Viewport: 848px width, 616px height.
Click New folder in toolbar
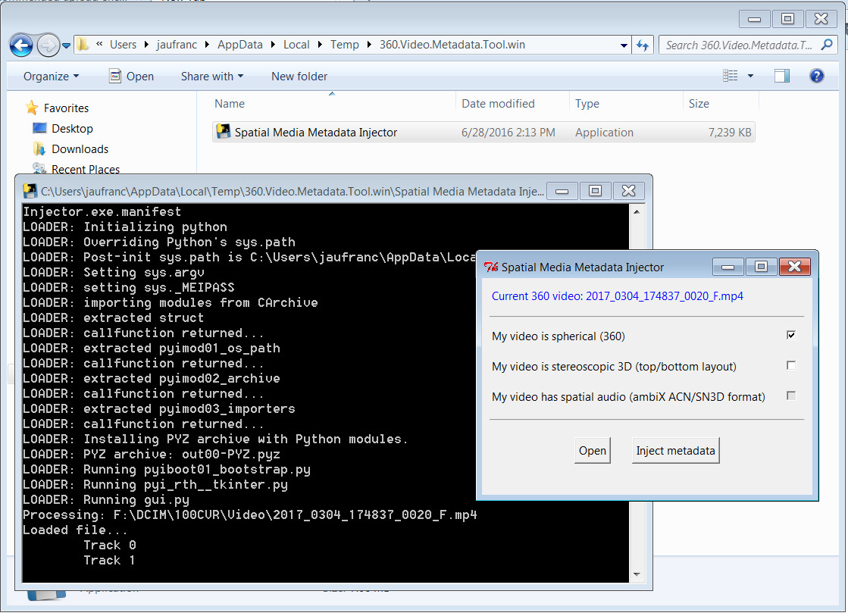(299, 77)
